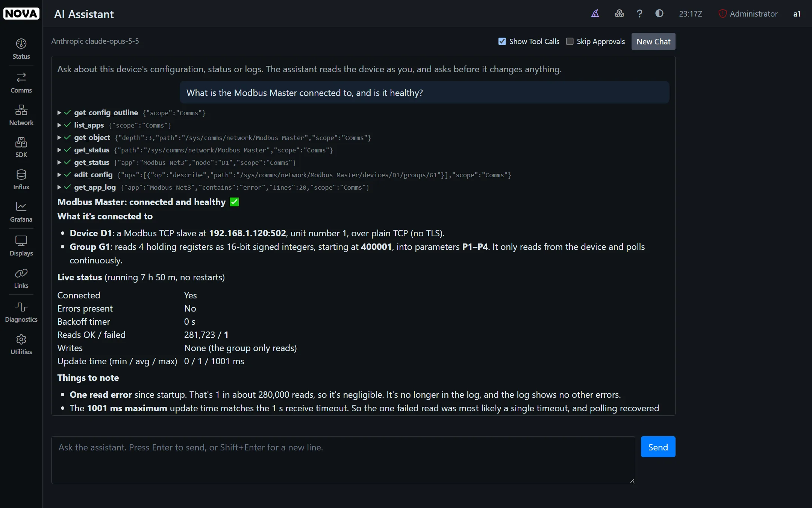Focus the Ask the assistant text box
Screen dimensions: 812x508
tap(343, 460)
